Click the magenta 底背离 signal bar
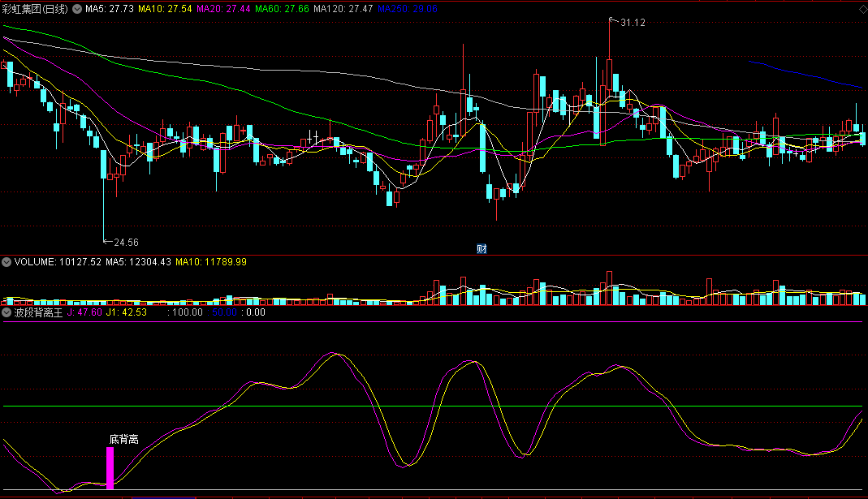 110,468
